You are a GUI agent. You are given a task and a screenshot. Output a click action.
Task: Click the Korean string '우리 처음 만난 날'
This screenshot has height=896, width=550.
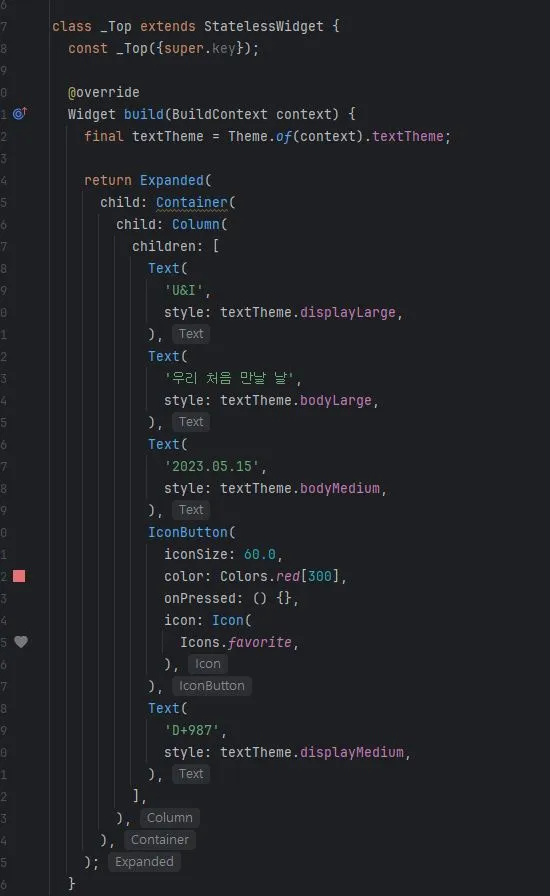point(229,378)
